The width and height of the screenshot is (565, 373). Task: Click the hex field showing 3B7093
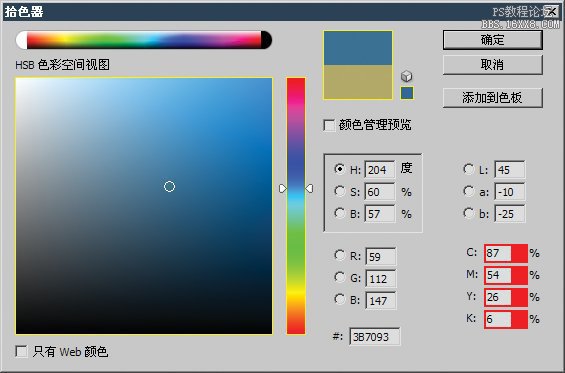point(374,337)
